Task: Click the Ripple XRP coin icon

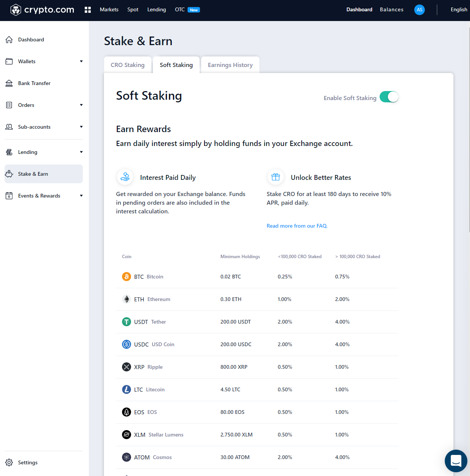Action: [127, 367]
